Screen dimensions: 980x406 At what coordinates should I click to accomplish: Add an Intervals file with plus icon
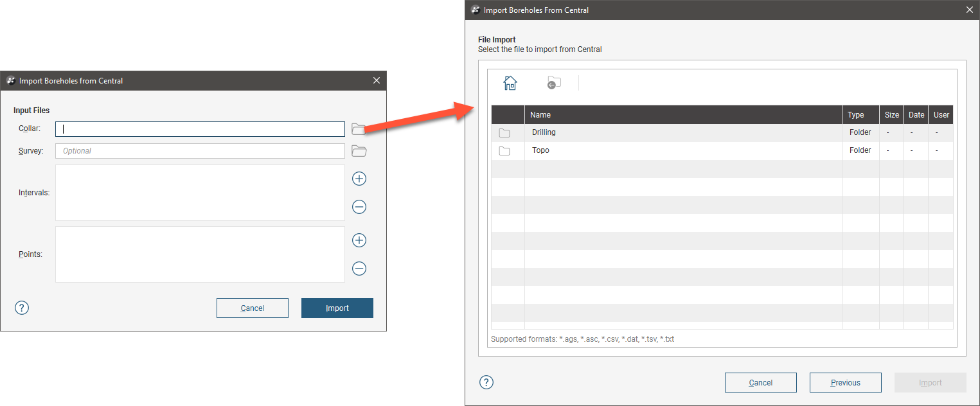coord(359,179)
